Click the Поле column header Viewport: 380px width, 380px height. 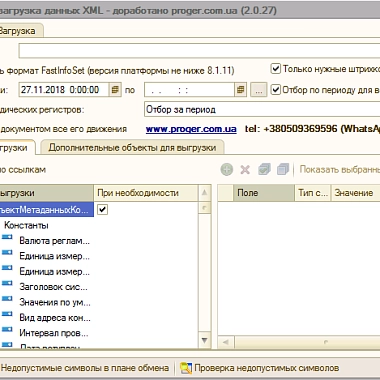click(x=264, y=193)
